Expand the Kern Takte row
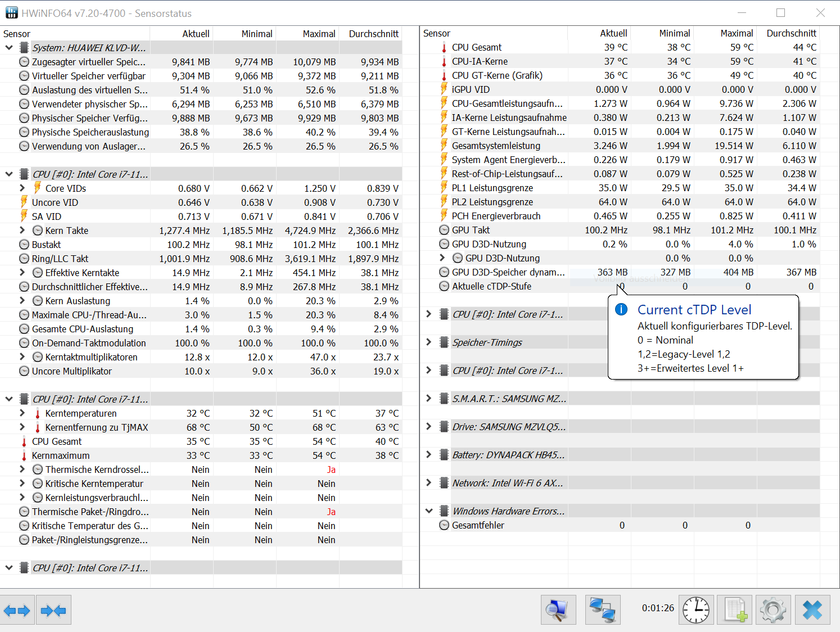840x632 pixels. pos(22,230)
